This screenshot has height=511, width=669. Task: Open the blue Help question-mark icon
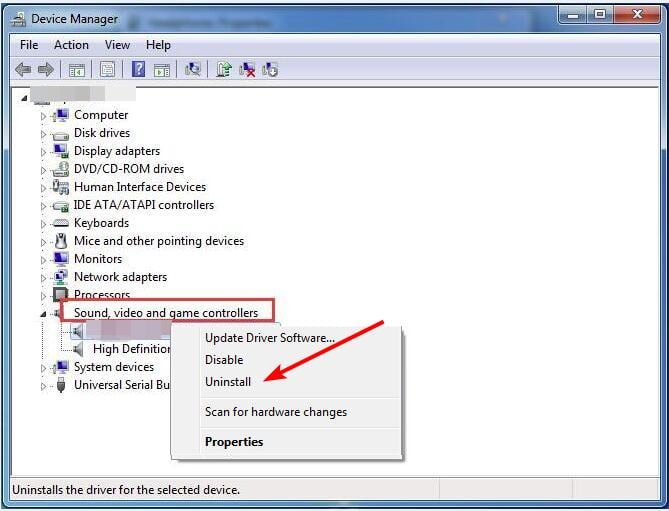(x=138, y=69)
